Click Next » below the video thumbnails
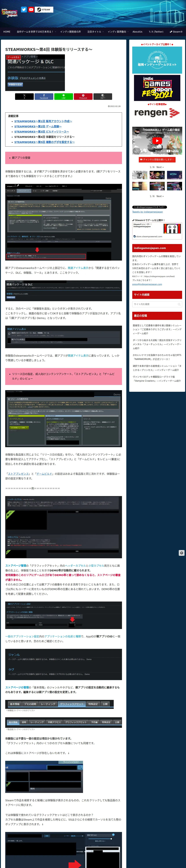This screenshot has height=868, width=186. point(160,196)
